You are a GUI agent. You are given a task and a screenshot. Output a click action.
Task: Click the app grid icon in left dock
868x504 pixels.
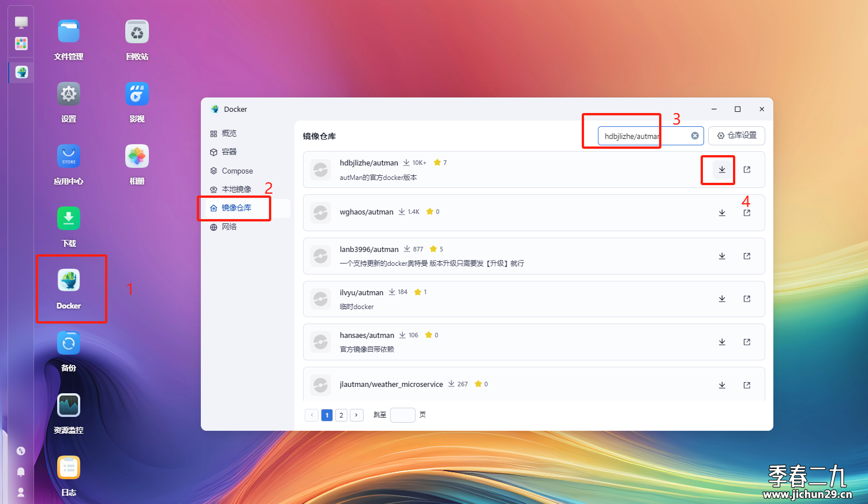21,44
